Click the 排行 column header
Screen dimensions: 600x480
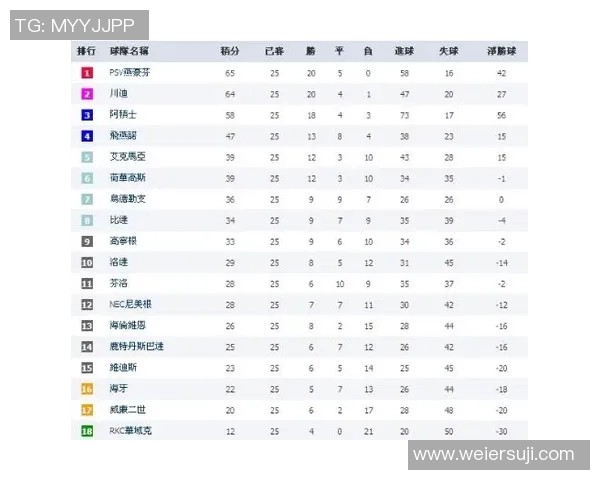click(x=87, y=50)
